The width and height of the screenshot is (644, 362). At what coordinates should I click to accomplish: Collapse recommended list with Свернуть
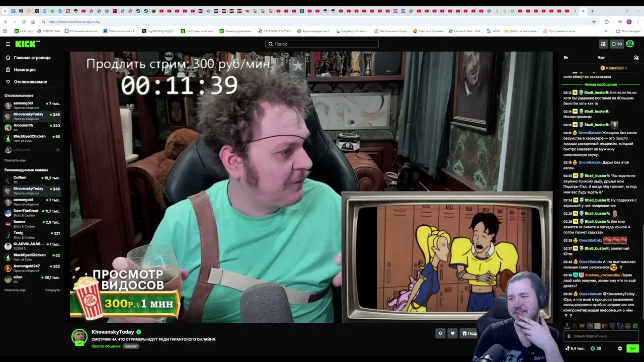[x=52, y=290]
